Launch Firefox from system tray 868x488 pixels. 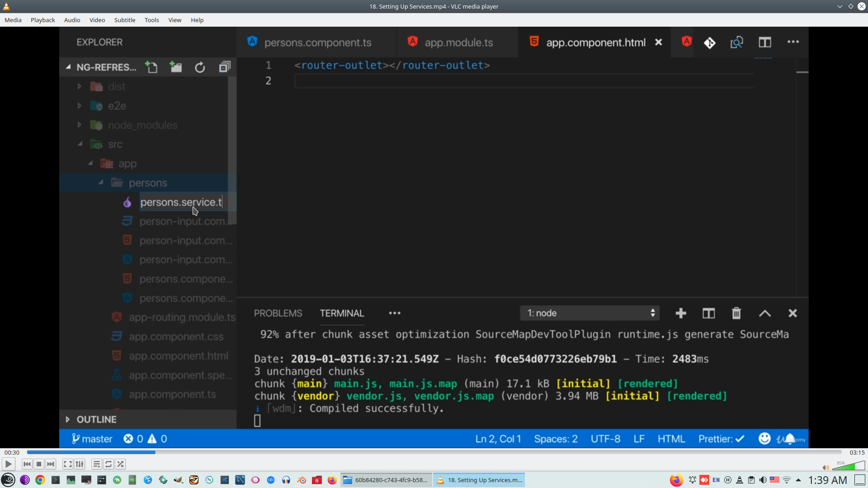pos(676,480)
